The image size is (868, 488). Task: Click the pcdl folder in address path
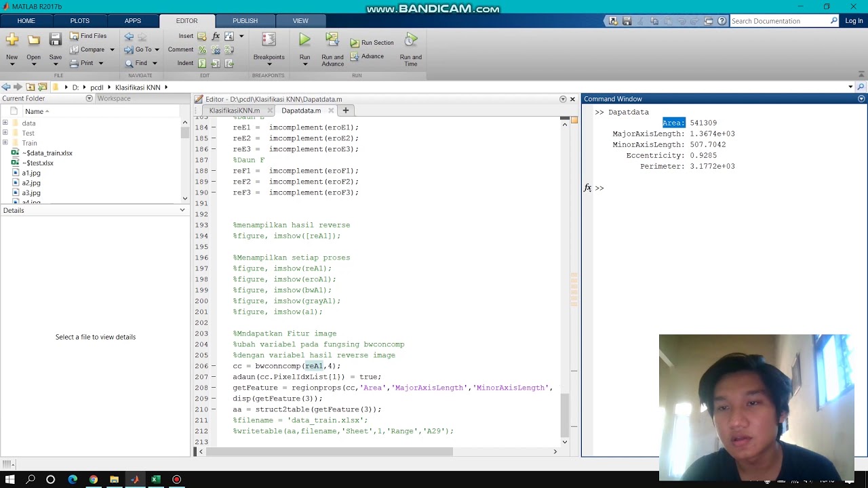click(x=97, y=87)
